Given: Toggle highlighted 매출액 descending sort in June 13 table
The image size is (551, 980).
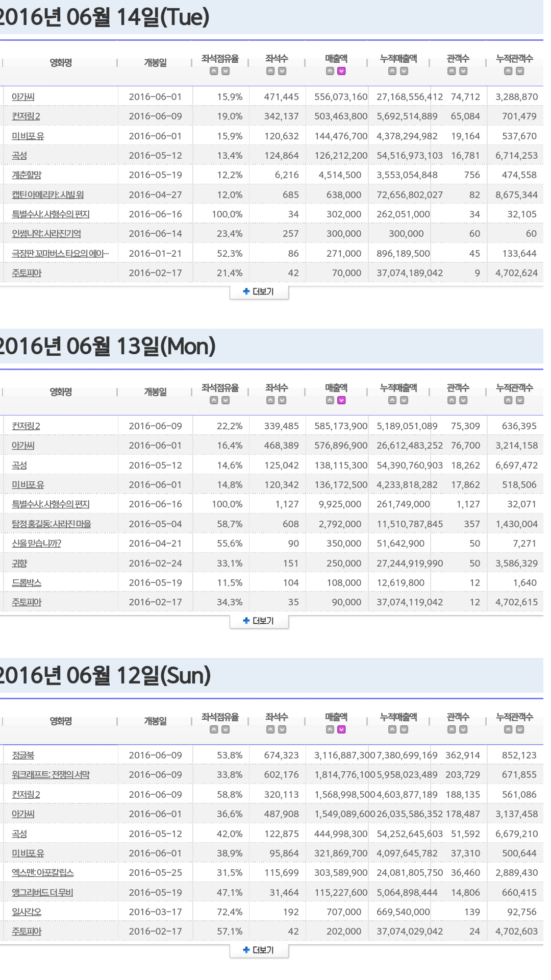Looking at the screenshot, I should 342,401.
